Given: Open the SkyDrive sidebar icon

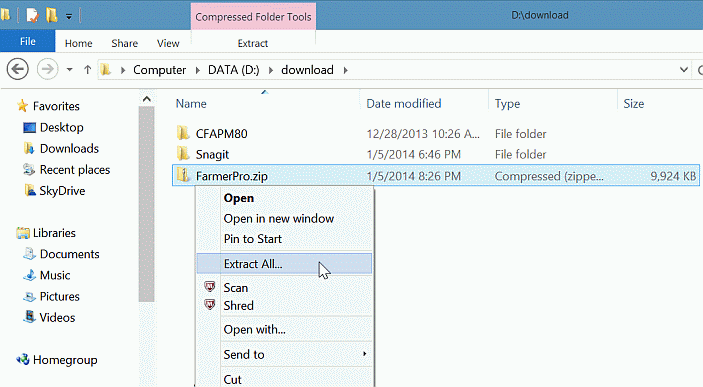Looking at the screenshot, I should pos(30,190).
